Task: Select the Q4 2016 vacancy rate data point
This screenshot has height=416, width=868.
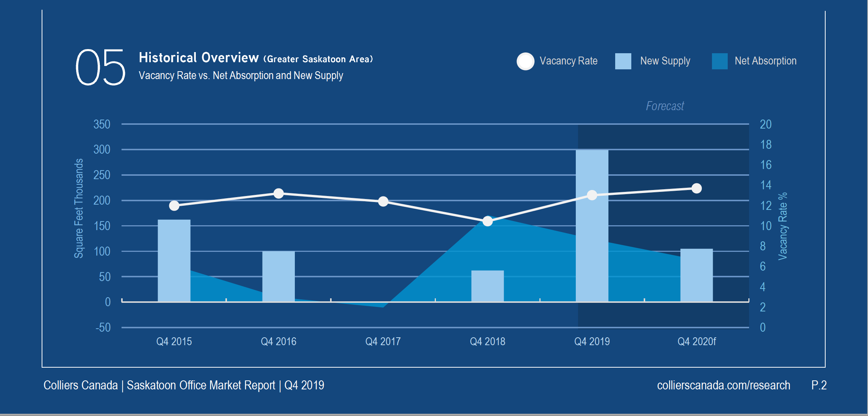Action: [x=279, y=193]
